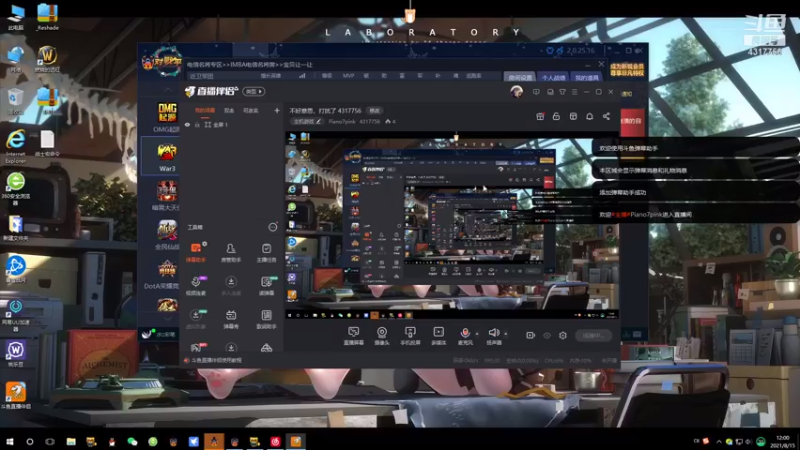Open the message feedback icon in title bar

pyautogui.click(x=536, y=92)
